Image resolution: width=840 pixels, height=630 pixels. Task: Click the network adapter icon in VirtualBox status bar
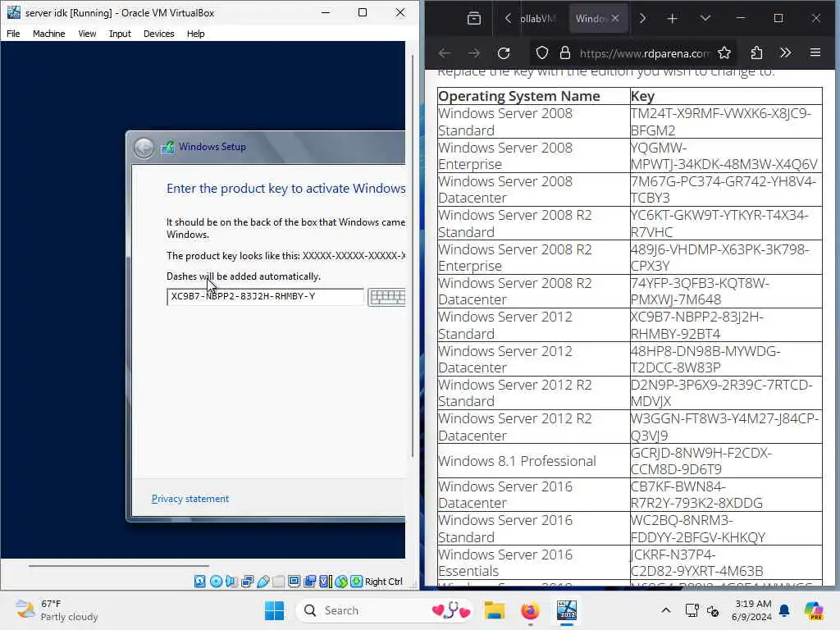(247, 582)
